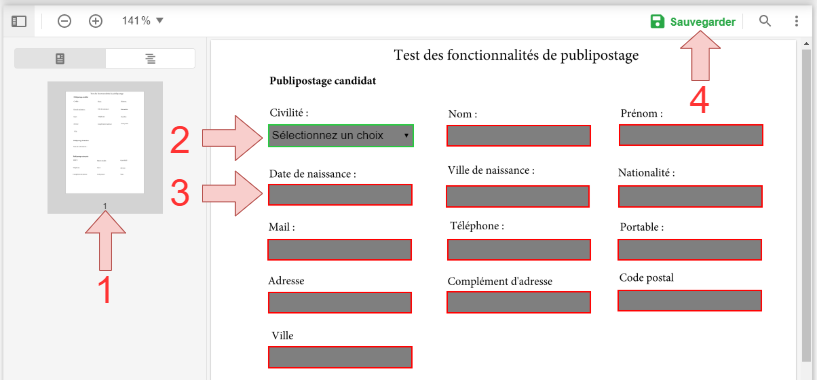Click the Date de naissance field
This screenshot has height=382, width=818.
340,195
